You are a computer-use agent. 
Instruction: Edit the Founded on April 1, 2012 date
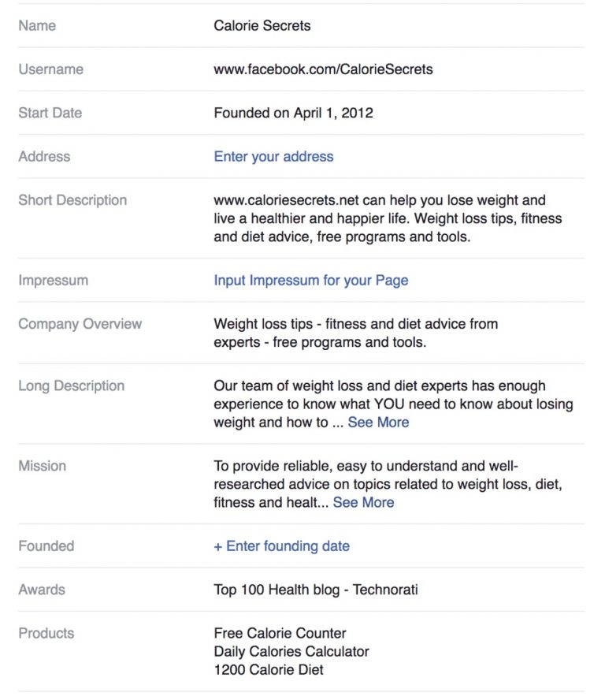coord(294,113)
